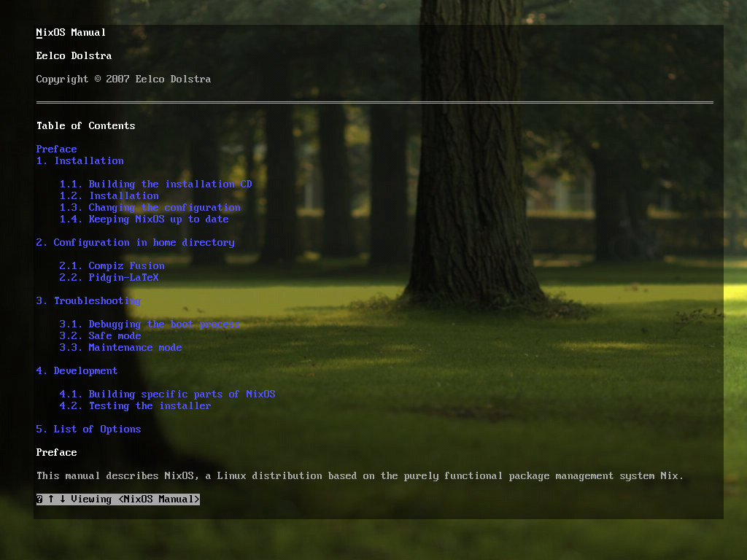Click the up arrow in status line
Viewport: 747px width, 560px height.
pyautogui.click(x=51, y=499)
